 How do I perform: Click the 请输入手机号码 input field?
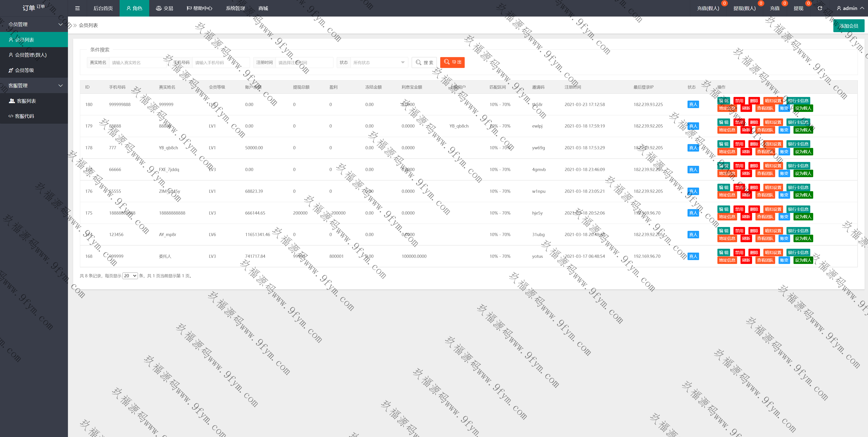coord(221,62)
